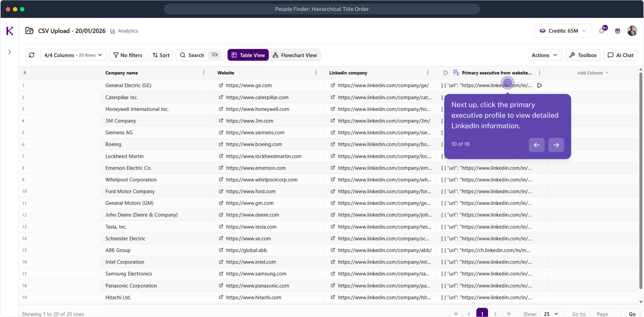Click the vertical table scrollbar
The height and width of the screenshot is (317, 644).
click(x=641, y=180)
